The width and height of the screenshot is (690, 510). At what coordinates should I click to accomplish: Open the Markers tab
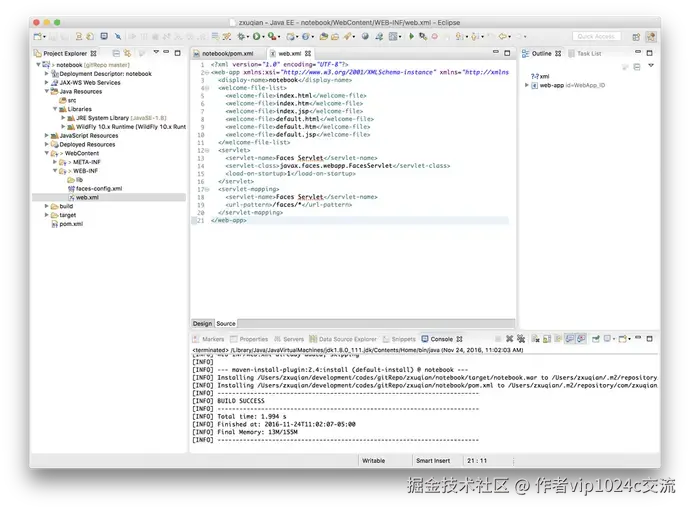point(209,339)
